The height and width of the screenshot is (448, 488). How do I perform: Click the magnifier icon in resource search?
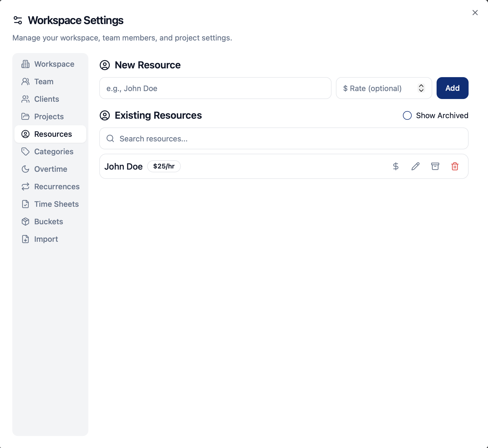[x=110, y=138]
